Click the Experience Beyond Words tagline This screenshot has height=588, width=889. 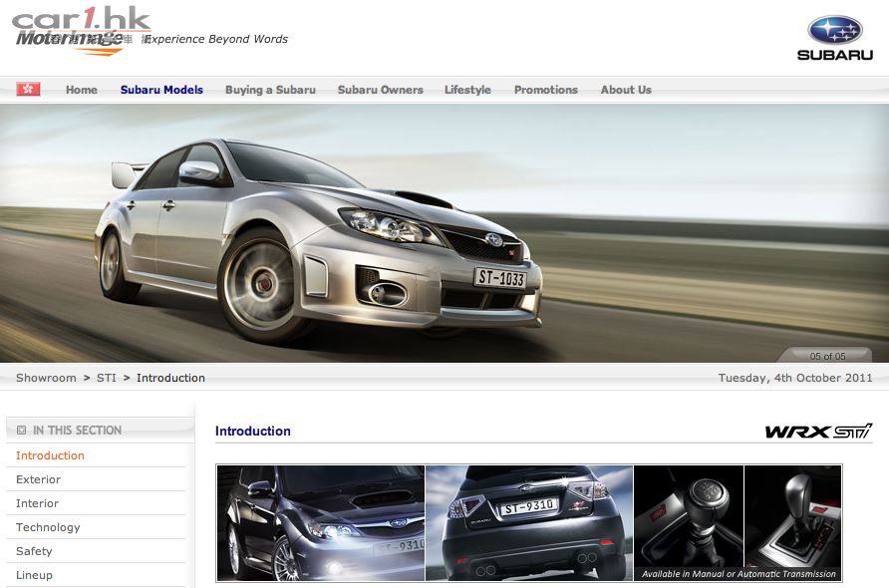[216, 39]
